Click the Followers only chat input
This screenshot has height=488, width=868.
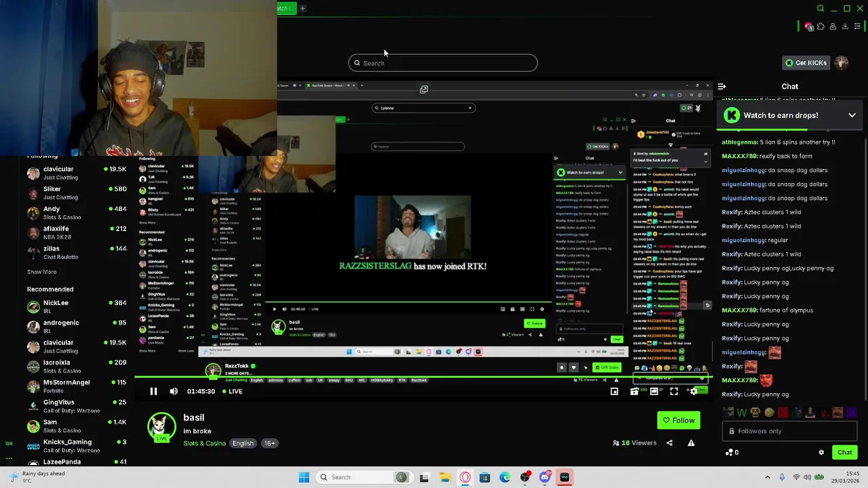tap(791, 431)
